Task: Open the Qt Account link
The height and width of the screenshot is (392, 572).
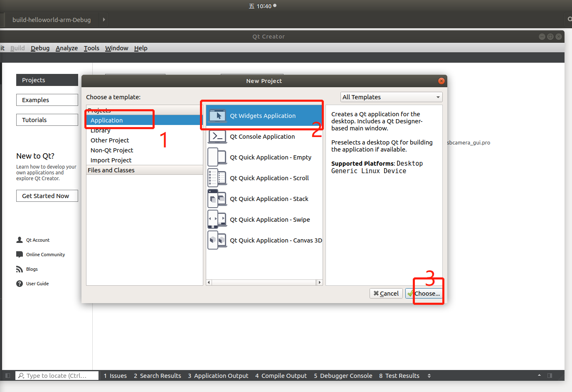Action: coord(37,240)
